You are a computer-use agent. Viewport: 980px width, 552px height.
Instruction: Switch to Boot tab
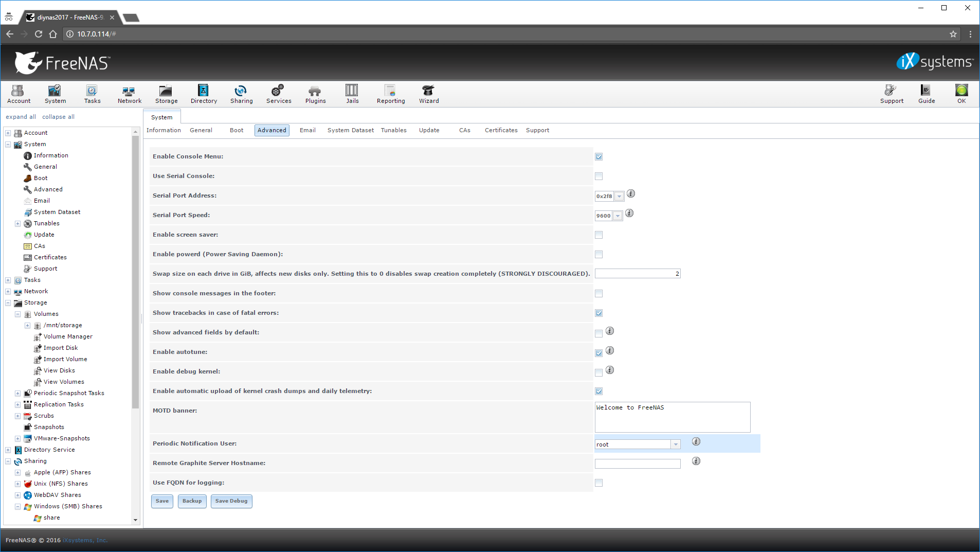pos(237,130)
